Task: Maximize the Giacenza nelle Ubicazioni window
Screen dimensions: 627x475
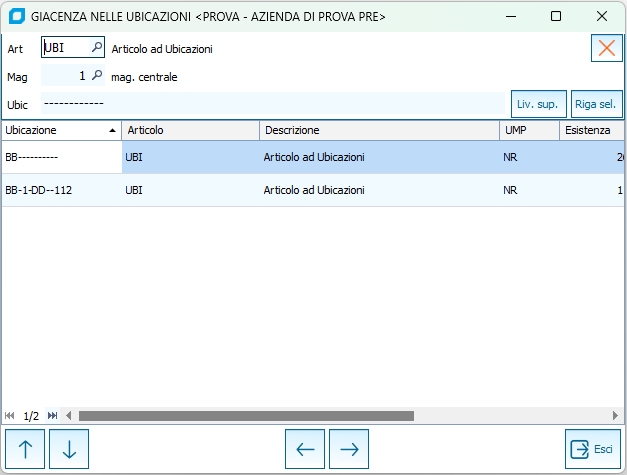Action: click(x=556, y=16)
